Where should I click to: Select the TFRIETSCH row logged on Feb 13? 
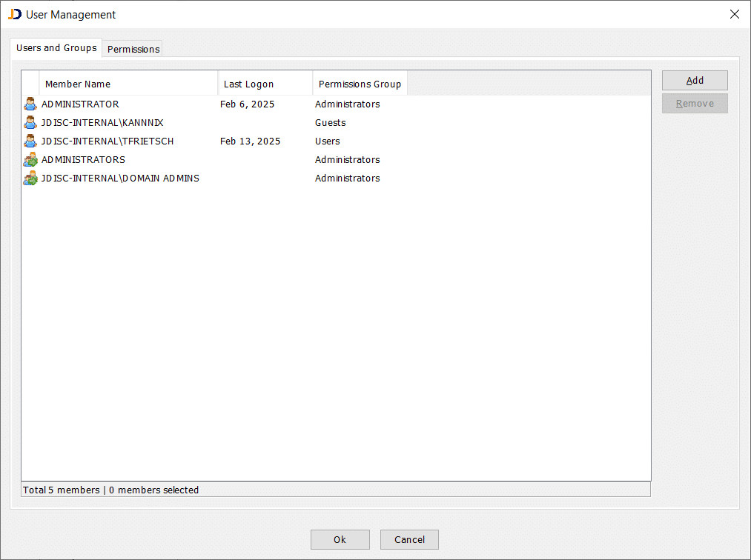[x=148, y=141]
